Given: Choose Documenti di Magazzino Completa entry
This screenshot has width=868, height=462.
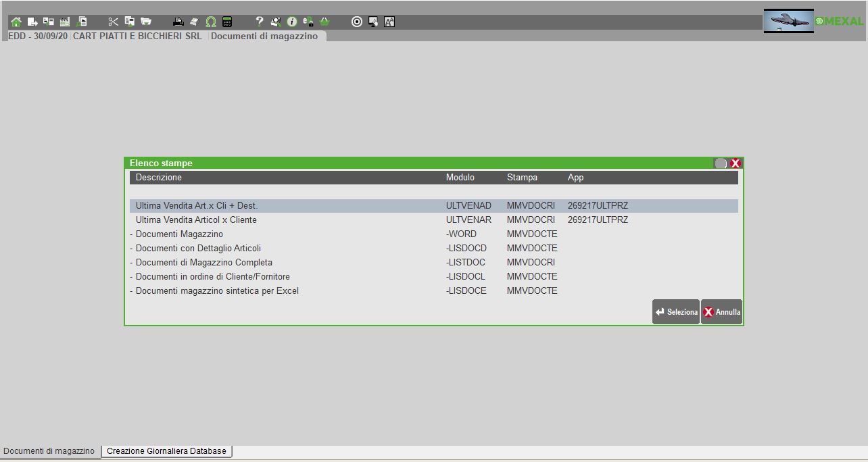Looking at the screenshot, I should (x=203, y=263).
